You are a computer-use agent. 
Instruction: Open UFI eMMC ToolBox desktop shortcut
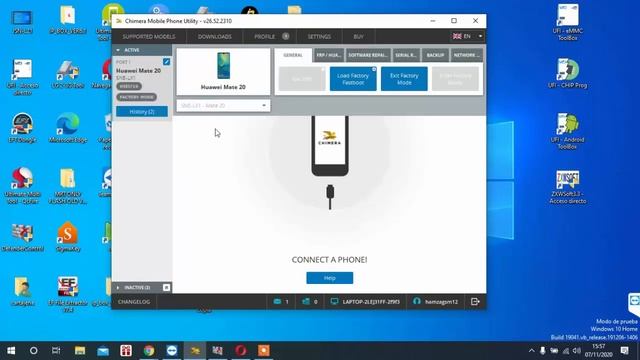568,22
